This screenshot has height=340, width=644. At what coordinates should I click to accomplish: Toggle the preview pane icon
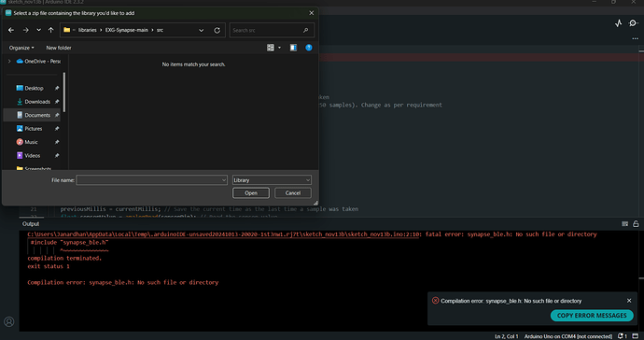[293, 48]
